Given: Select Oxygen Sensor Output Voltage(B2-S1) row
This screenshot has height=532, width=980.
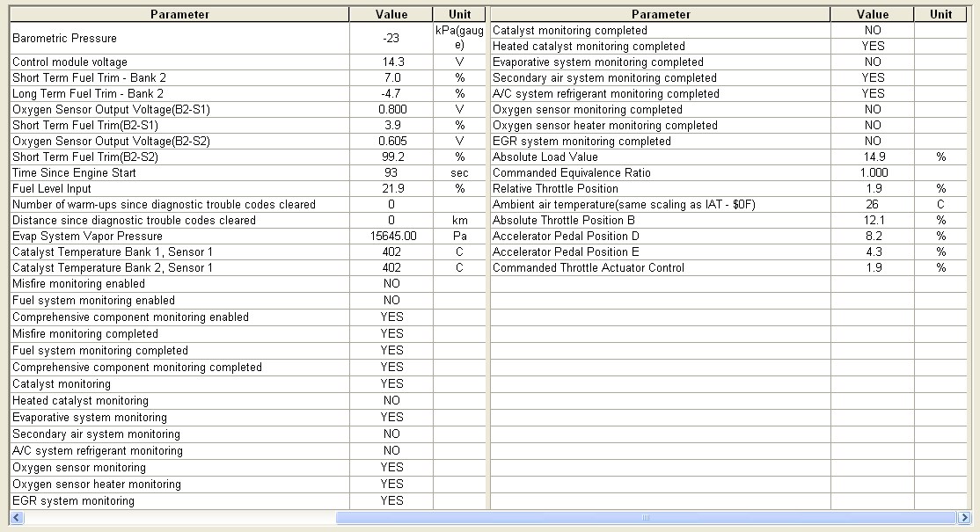Looking at the screenshot, I should tap(247, 109).
